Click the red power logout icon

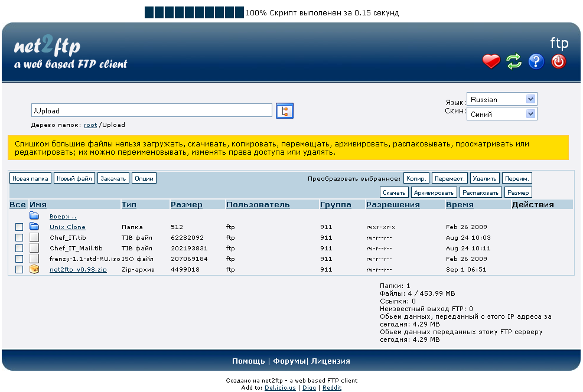click(558, 61)
